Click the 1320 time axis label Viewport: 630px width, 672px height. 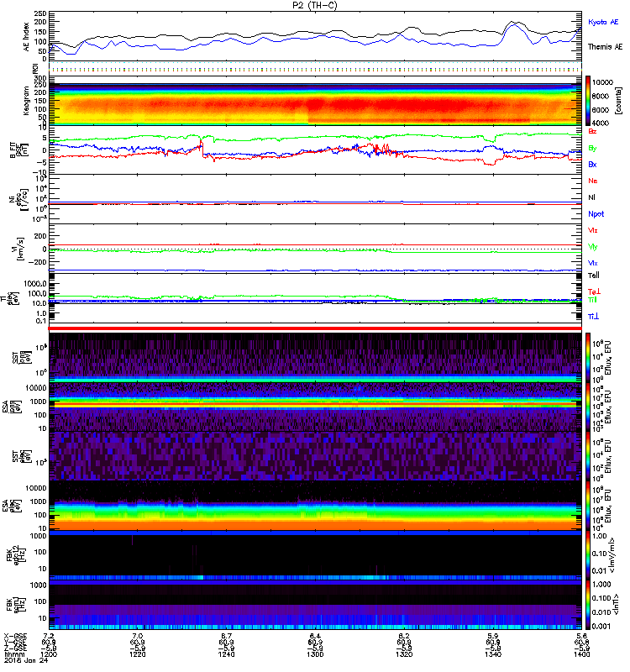tap(404, 654)
